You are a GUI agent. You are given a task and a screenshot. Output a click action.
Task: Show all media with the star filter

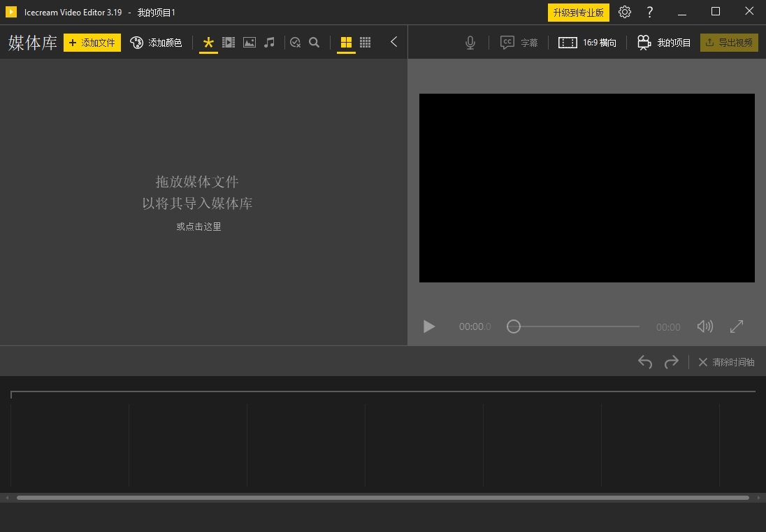[208, 43]
